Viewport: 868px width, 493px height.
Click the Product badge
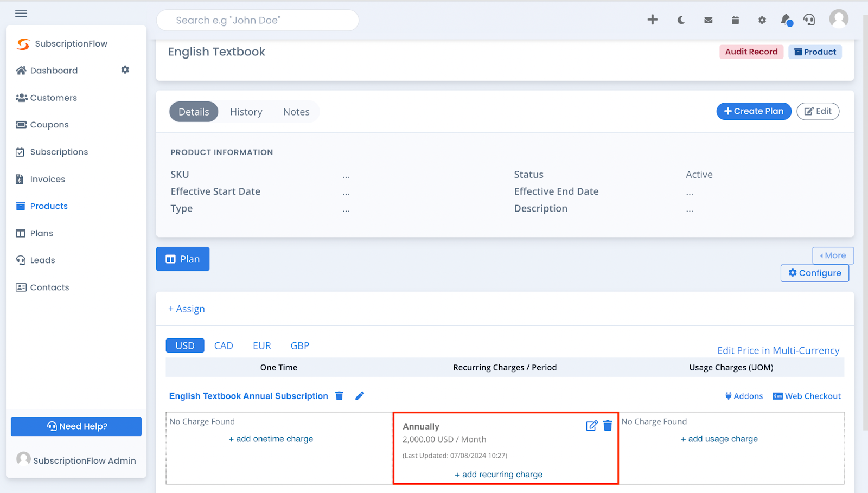tap(815, 52)
